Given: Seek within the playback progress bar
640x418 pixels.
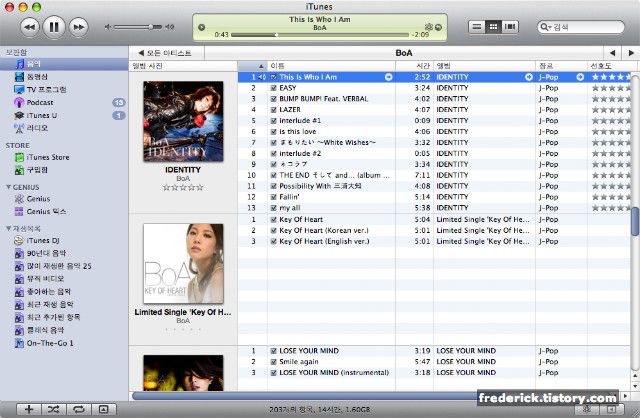Looking at the screenshot, I should pos(320,35).
